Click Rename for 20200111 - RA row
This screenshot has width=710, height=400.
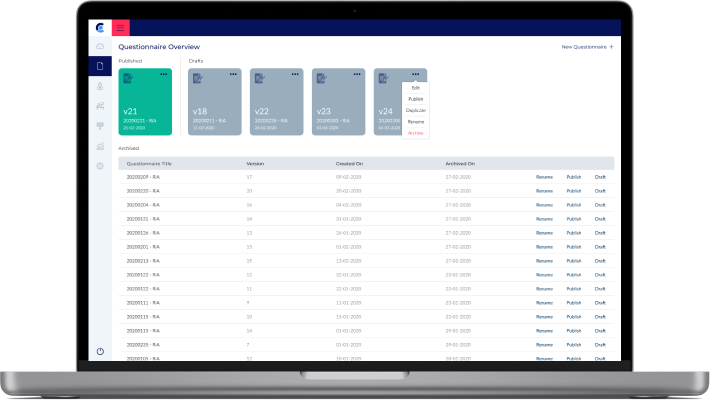tap(544, 303)
